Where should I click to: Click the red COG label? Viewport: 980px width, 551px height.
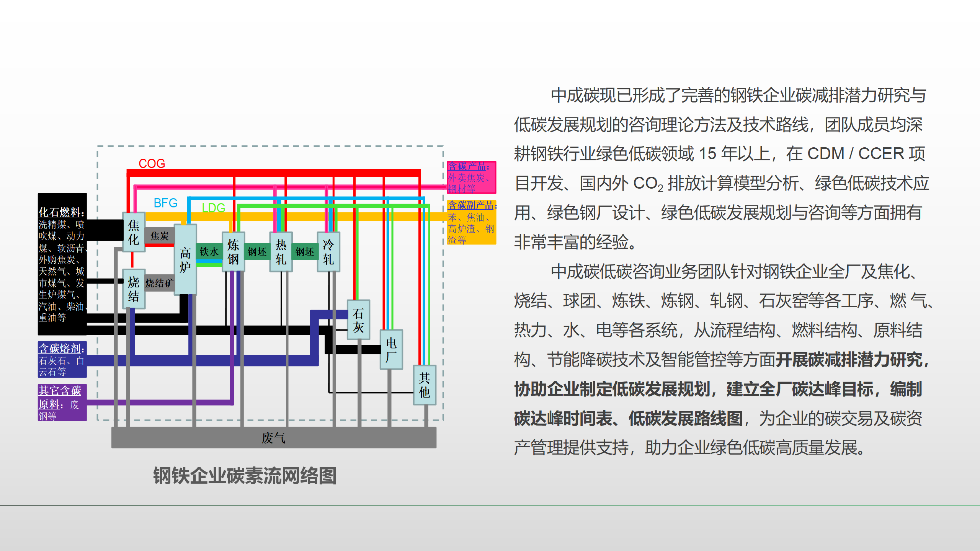152,163
